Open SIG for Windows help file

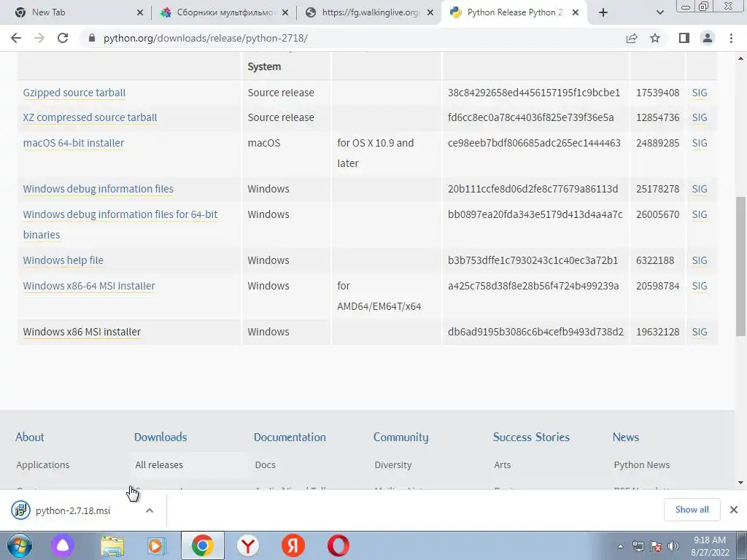click(700, 260)
